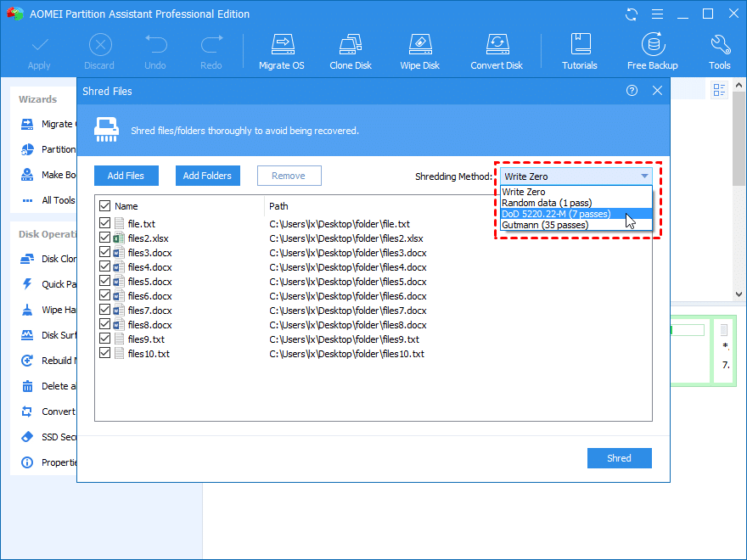Click the Partition wizard pie icon
Viewport: 747px width, 560px height.
27,149
